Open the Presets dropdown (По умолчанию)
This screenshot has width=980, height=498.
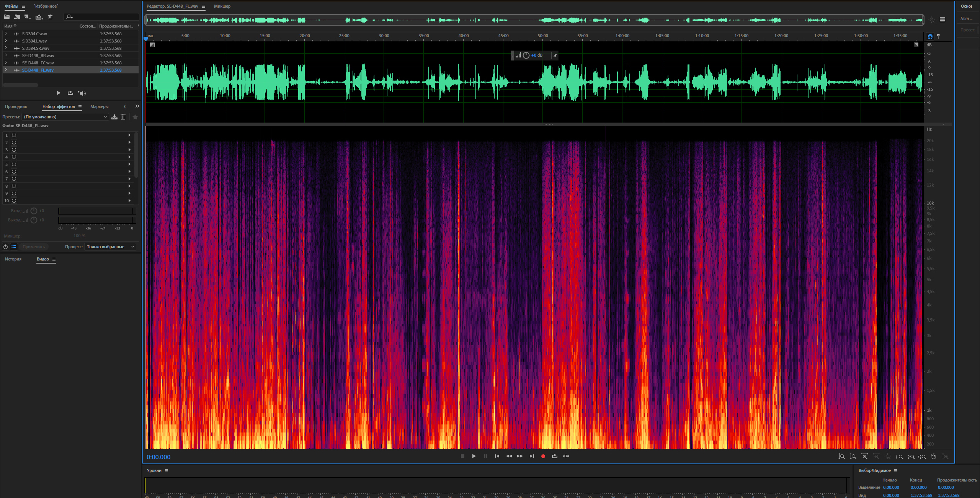point(65,117)
